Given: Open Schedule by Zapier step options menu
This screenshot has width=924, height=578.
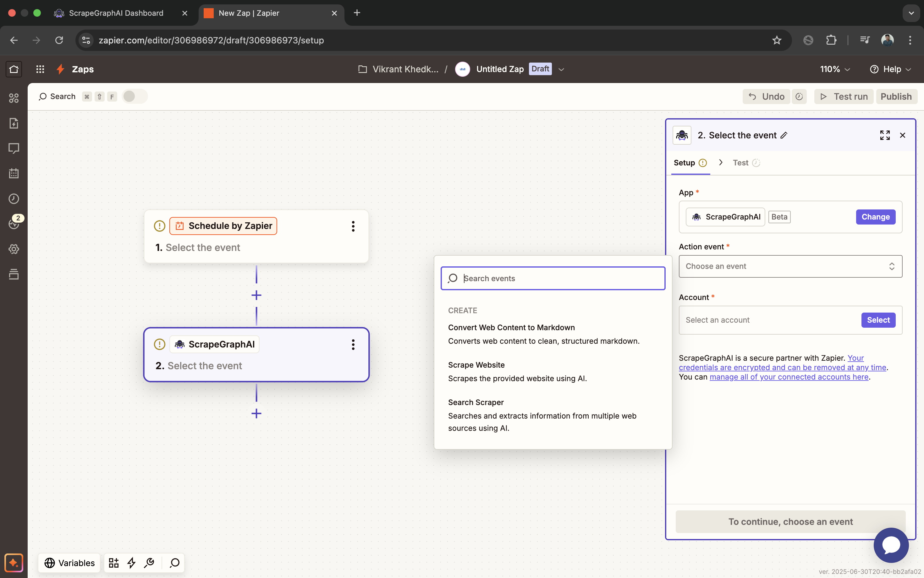Looking at the screenshot, I should [353, 226].
